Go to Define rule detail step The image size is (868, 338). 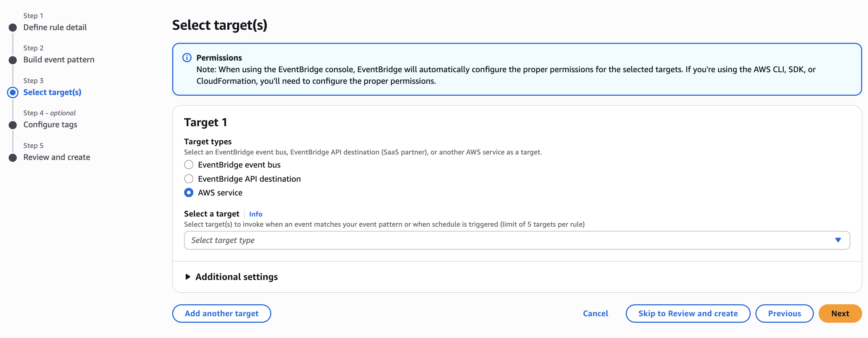[x=55, y=27]
